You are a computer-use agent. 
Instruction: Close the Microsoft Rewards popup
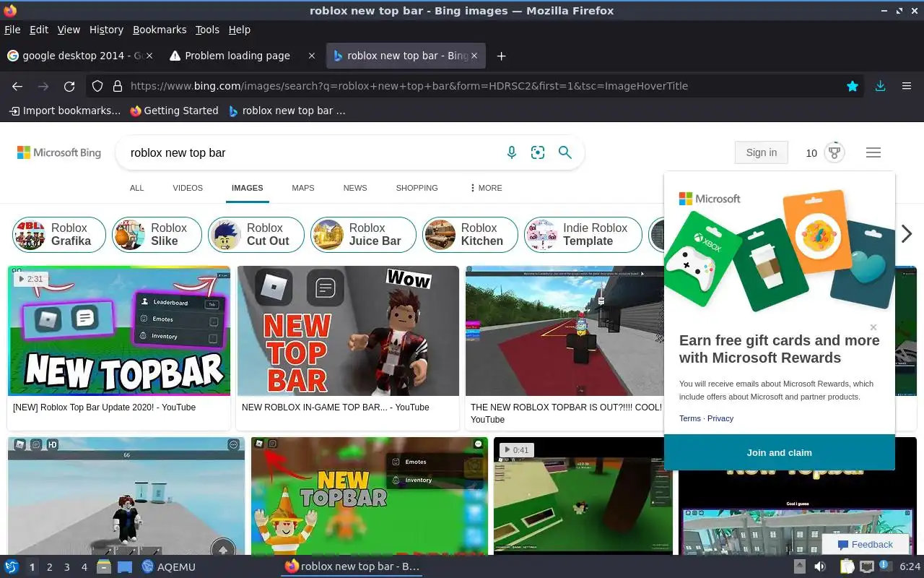tap(873, 327)
